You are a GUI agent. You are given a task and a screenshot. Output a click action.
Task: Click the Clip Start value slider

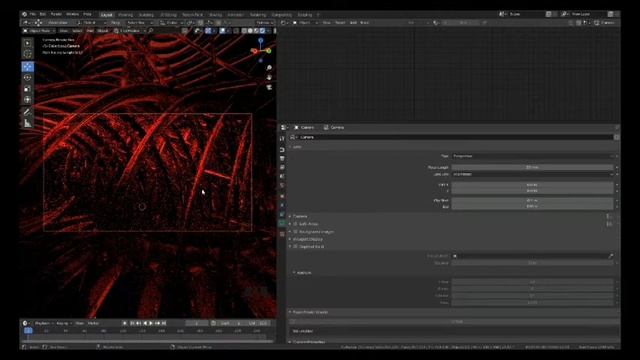(533, 200)
